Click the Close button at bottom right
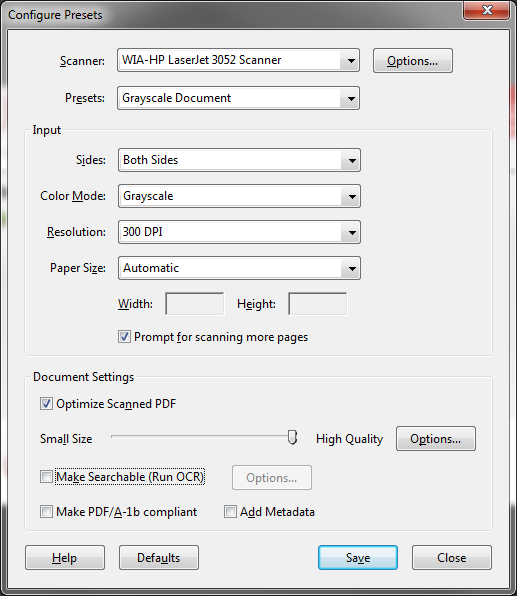 point(452,558)
